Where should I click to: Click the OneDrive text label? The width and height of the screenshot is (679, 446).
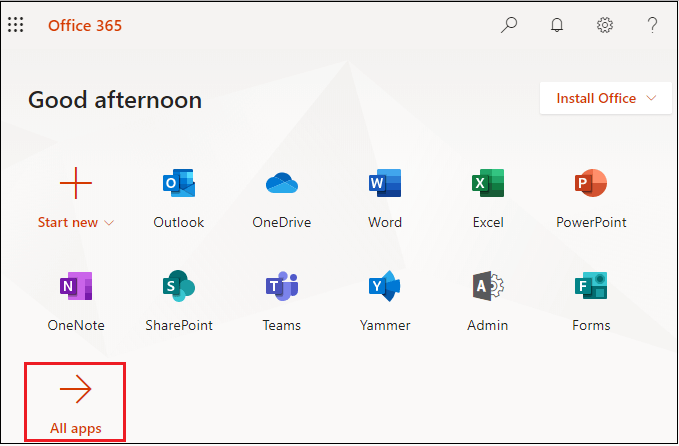(282, 222)
